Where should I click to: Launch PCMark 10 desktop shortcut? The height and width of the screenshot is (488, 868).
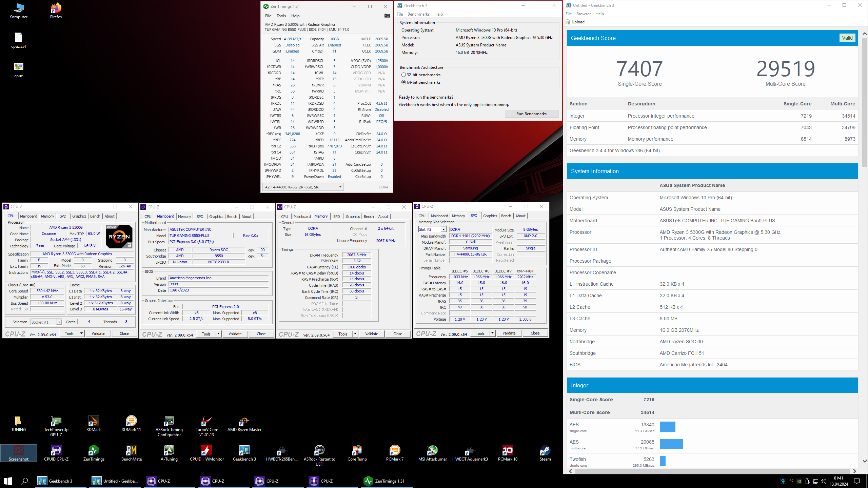click(x=508, y=453)
